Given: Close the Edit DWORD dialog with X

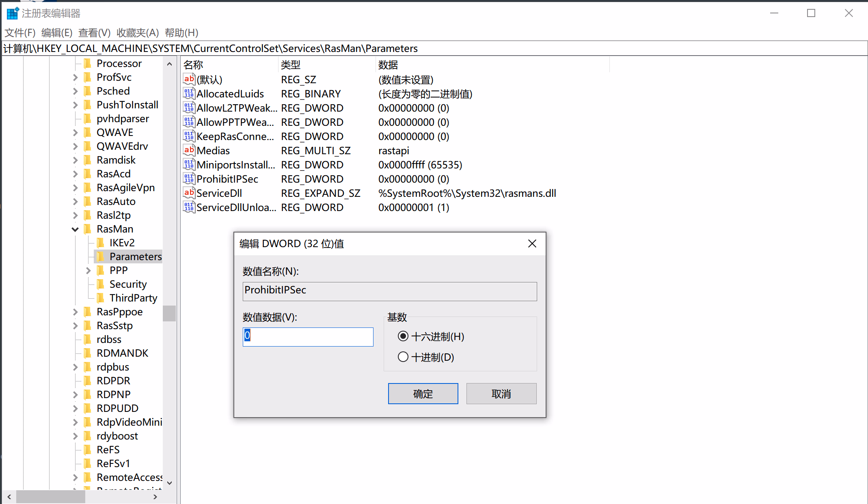Looking at the screenshot, I should click(x=532, y=243).
